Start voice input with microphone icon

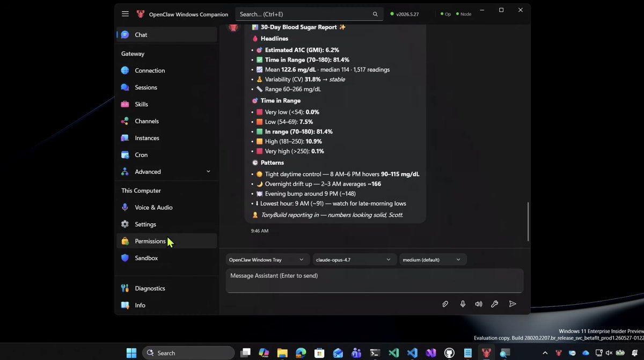[x=463, y=304]
